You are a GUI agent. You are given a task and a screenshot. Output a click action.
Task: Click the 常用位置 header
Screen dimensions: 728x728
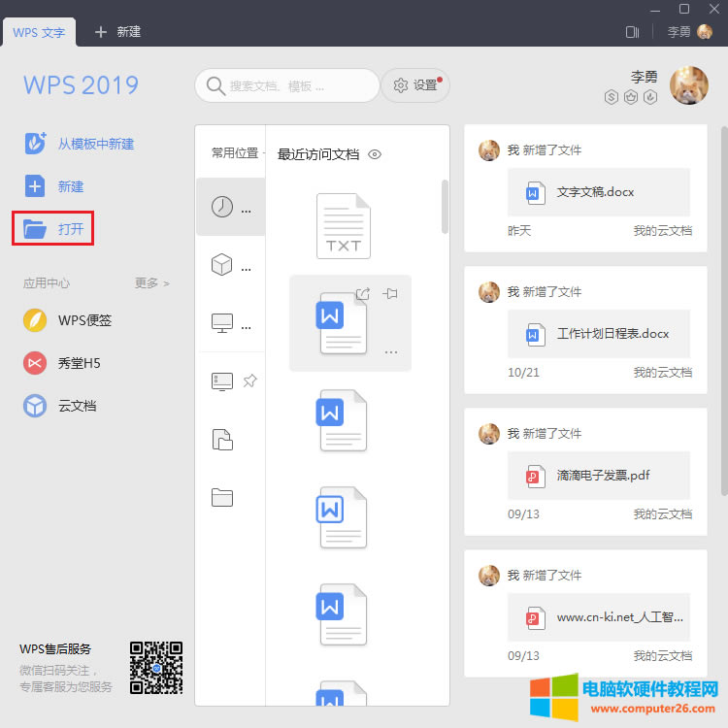pyautogui.click(x=235, y=152)
